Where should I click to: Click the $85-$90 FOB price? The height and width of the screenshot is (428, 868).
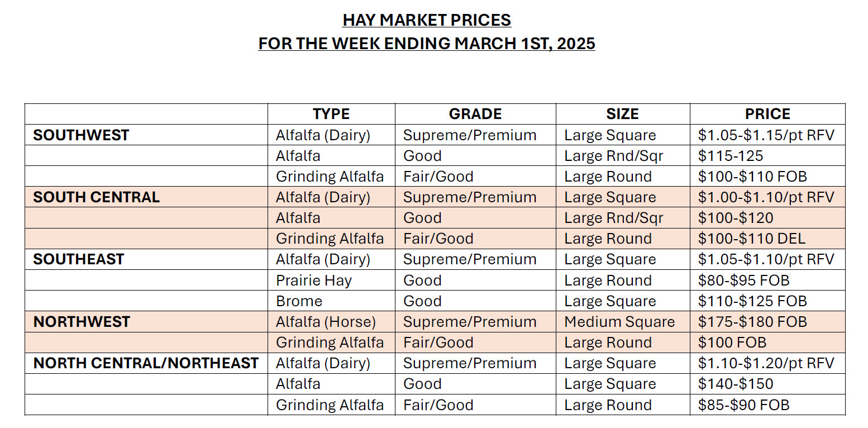(743, 405)
